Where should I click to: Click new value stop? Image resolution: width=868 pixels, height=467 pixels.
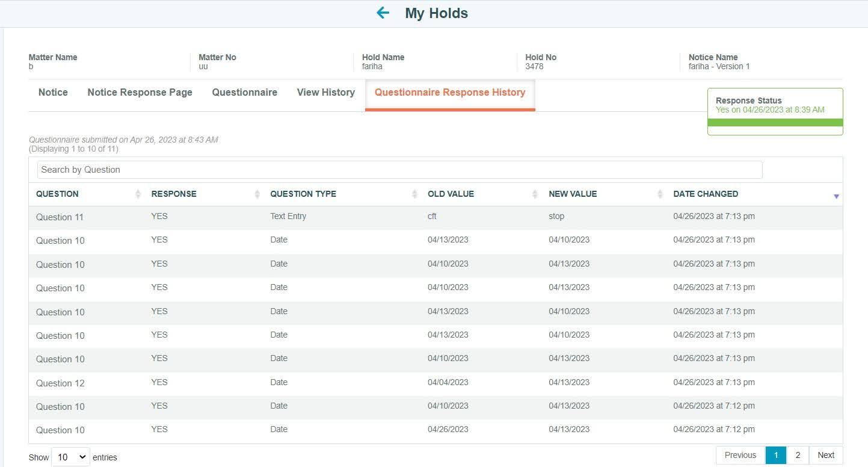coord(556,216)
